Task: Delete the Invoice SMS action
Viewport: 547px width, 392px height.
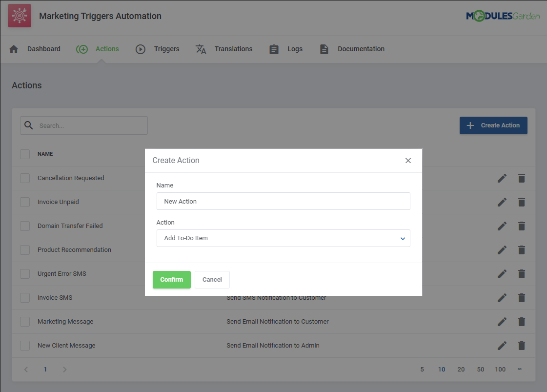Action: 522,298
